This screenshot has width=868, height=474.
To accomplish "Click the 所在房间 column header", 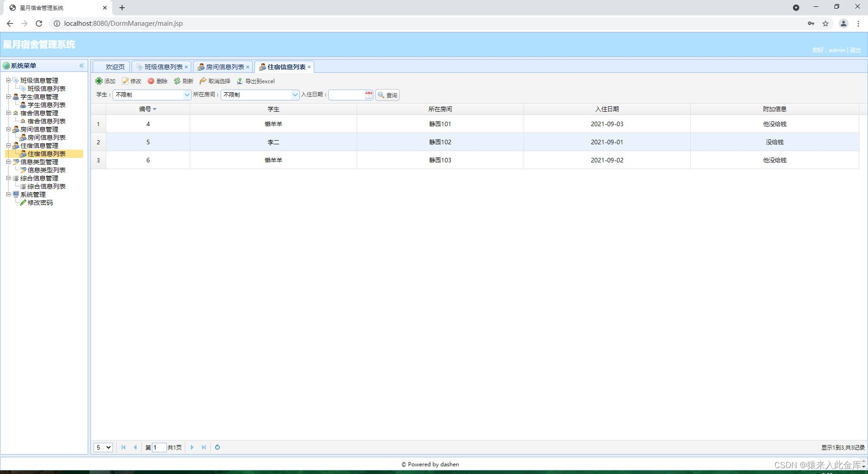I will pyautogui.click(x=440, y=109).
